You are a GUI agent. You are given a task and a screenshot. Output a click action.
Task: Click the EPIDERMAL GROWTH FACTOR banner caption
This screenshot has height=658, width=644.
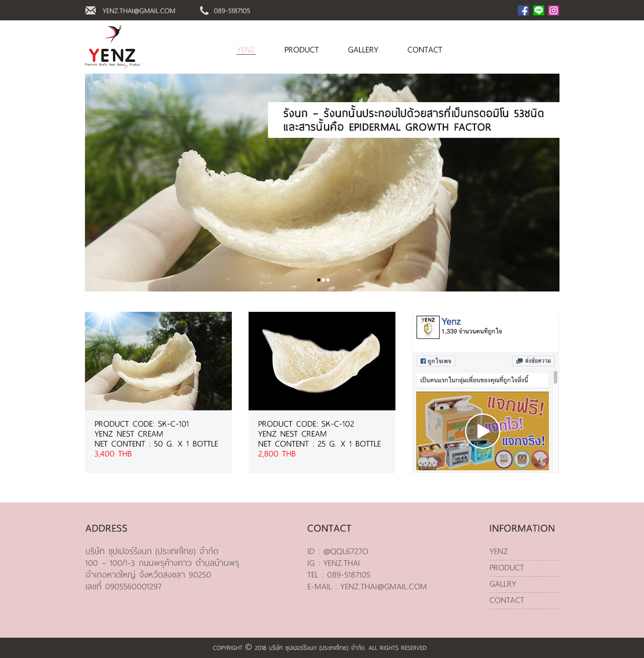414,120
